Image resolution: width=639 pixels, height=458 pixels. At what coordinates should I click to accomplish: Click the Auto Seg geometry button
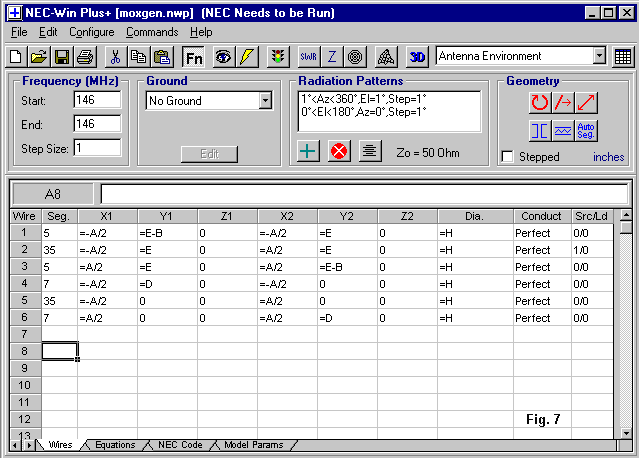coord(586,130)
